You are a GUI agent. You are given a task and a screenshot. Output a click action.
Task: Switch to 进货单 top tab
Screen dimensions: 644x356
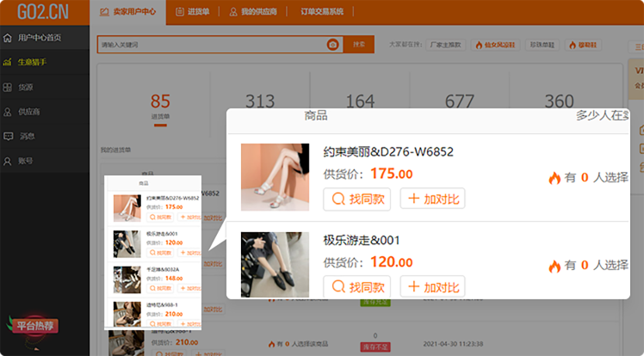[x=192, y=12]
